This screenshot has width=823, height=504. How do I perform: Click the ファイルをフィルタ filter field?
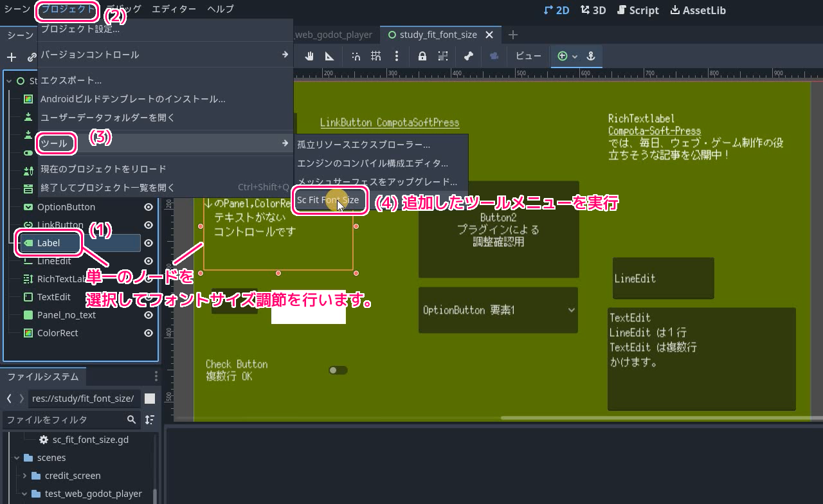(x=71, y=419)
